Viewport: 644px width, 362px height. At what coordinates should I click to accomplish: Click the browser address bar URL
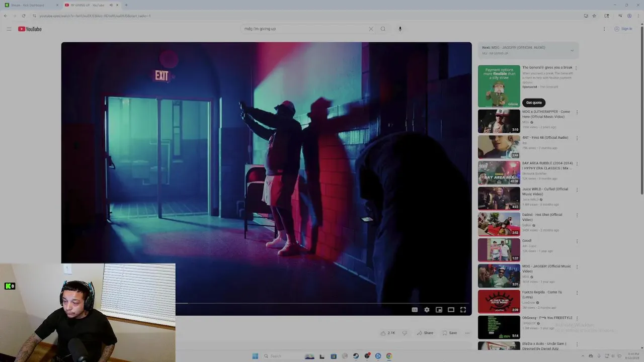(x=95, y=16)
